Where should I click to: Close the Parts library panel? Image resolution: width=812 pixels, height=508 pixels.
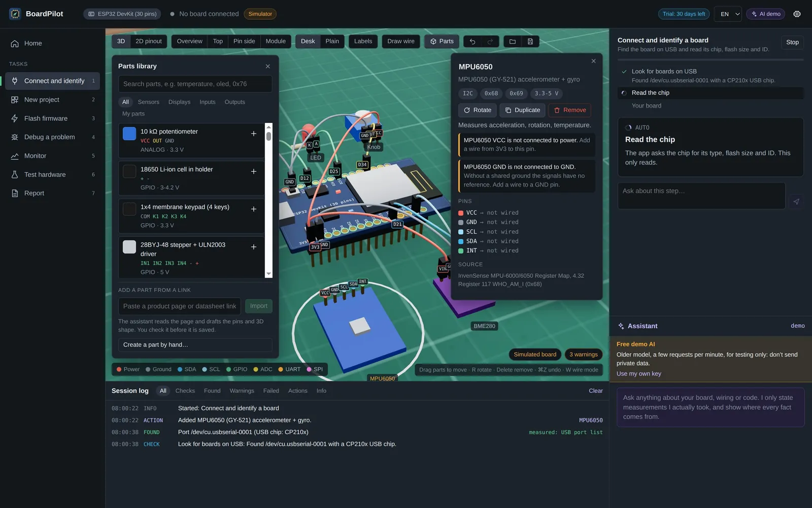tap(268, 66)
